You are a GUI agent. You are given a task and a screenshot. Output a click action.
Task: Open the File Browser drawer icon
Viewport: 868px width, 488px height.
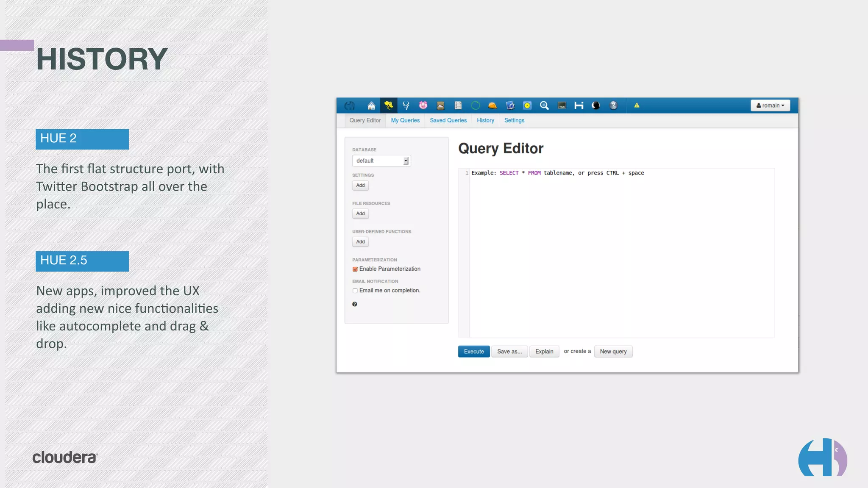coord(440,105)
